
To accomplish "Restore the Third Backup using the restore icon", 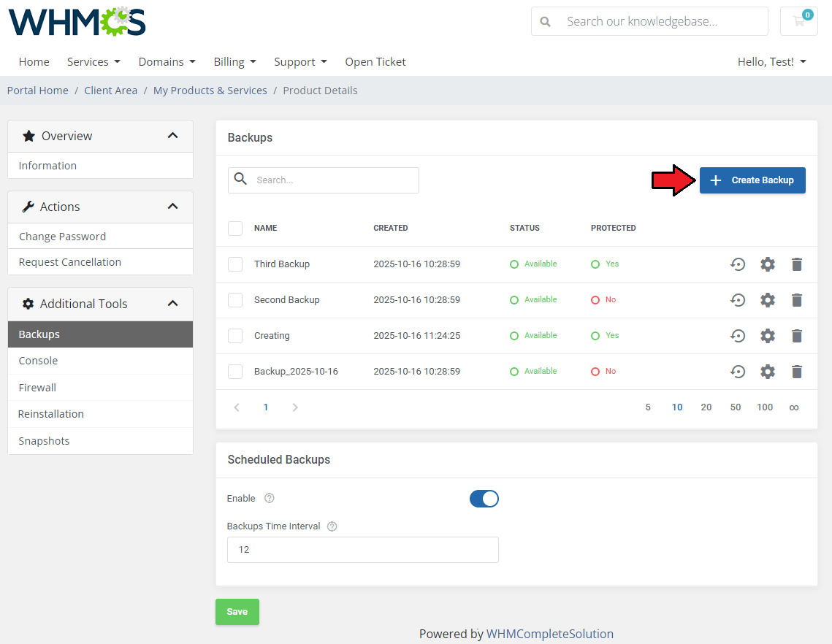I will tap(738, 264).
